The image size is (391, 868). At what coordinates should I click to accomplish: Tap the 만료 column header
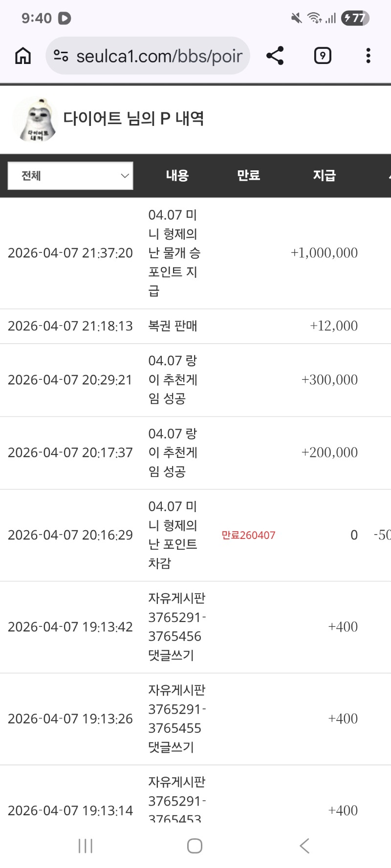(x=248, y=176)
